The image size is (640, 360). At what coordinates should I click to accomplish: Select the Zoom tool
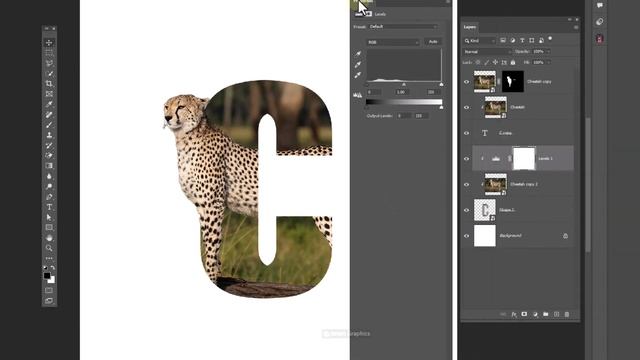(49, 248)
